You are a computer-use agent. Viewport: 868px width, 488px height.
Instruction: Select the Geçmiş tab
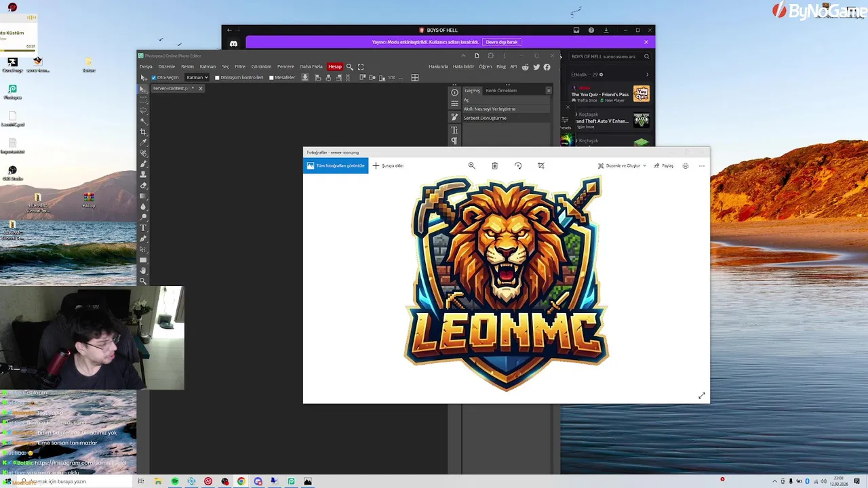(x=472, y=90)
